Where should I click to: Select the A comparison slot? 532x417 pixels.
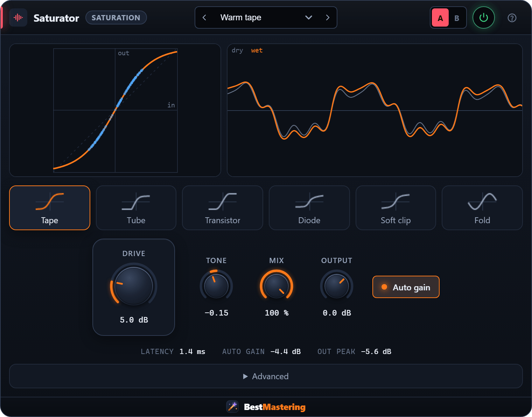point(440,18)
